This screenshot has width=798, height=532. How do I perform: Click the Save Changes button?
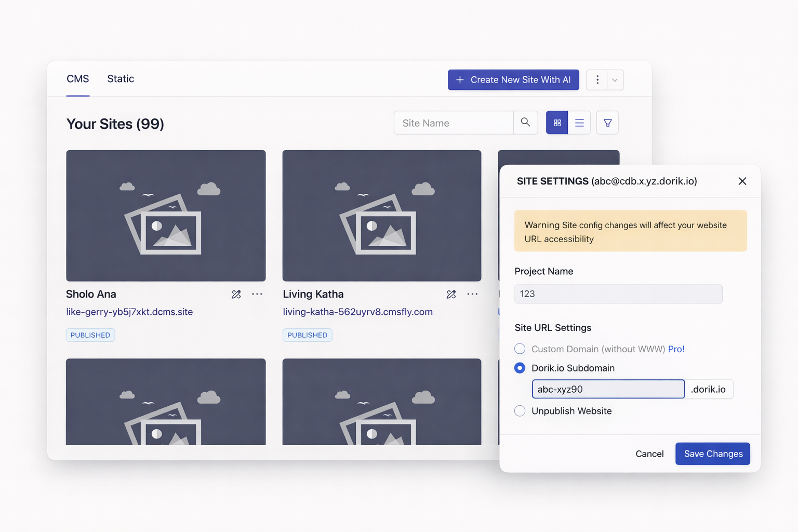713,454
